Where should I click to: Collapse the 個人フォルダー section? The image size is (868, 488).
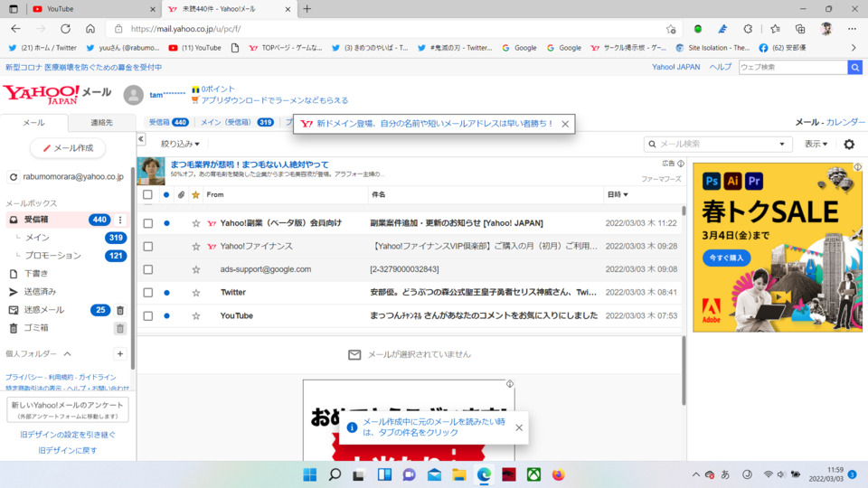tap(68, 353)
